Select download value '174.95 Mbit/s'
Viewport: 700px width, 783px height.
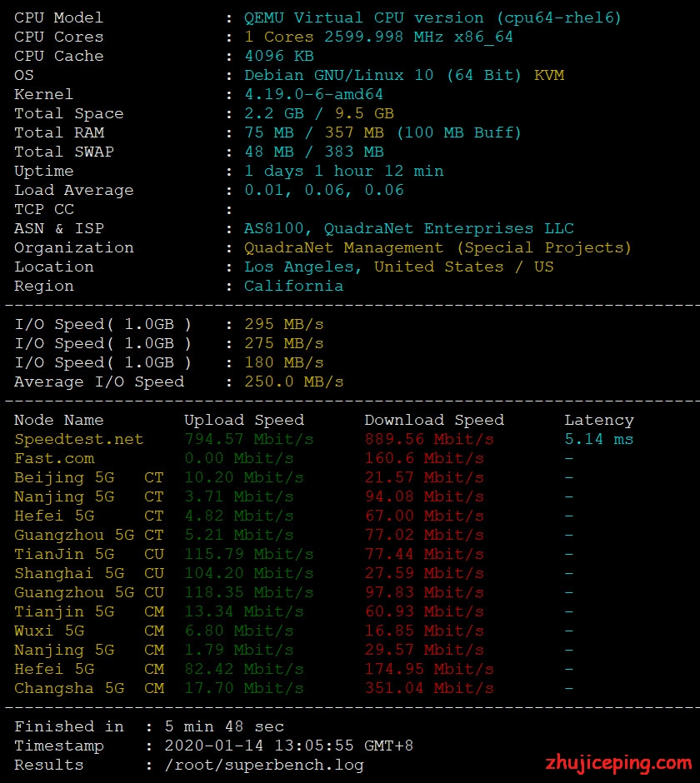click(429, 669)
